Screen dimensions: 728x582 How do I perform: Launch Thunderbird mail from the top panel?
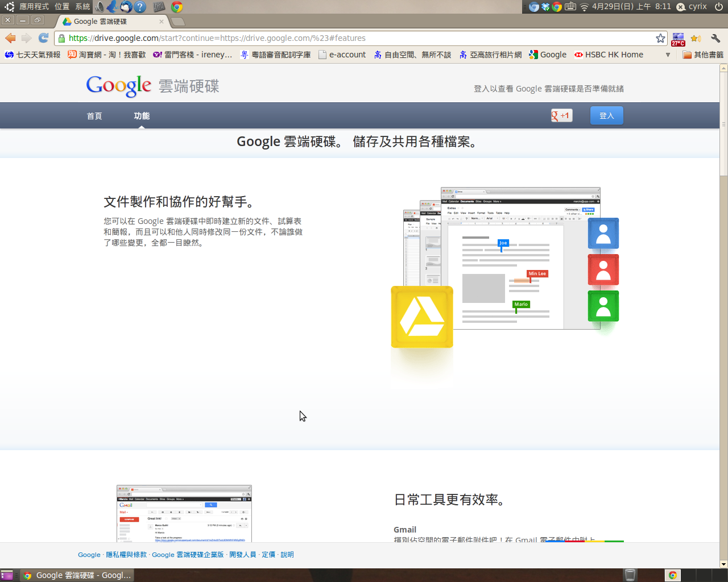pyautogui.click(x=126, y=7)
